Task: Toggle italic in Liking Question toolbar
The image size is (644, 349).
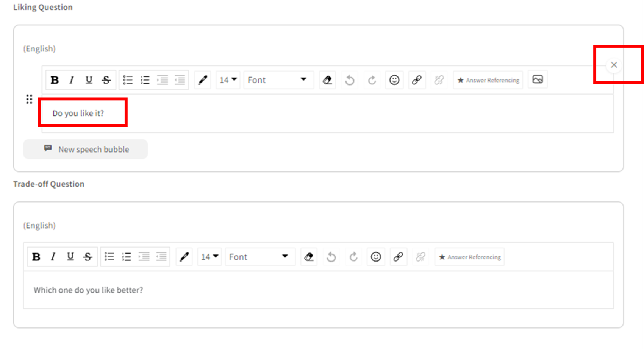Action: [72, 80]
